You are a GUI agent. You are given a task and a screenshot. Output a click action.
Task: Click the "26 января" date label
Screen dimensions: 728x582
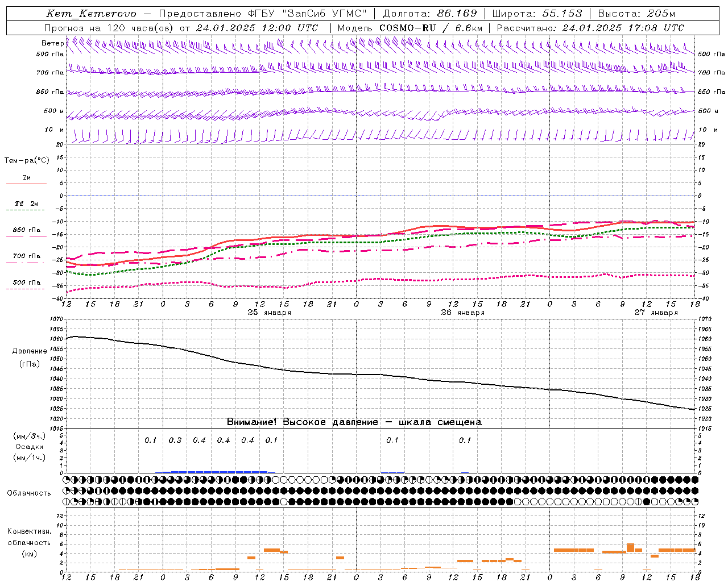(462, 313)
